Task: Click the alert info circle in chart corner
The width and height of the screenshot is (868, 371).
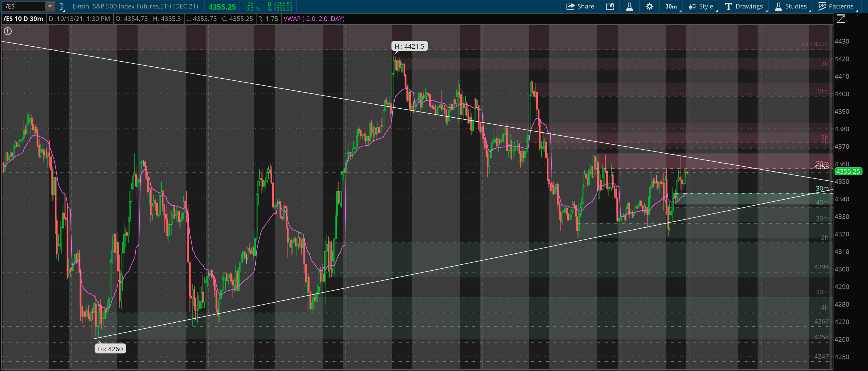Action: (8, 31)
